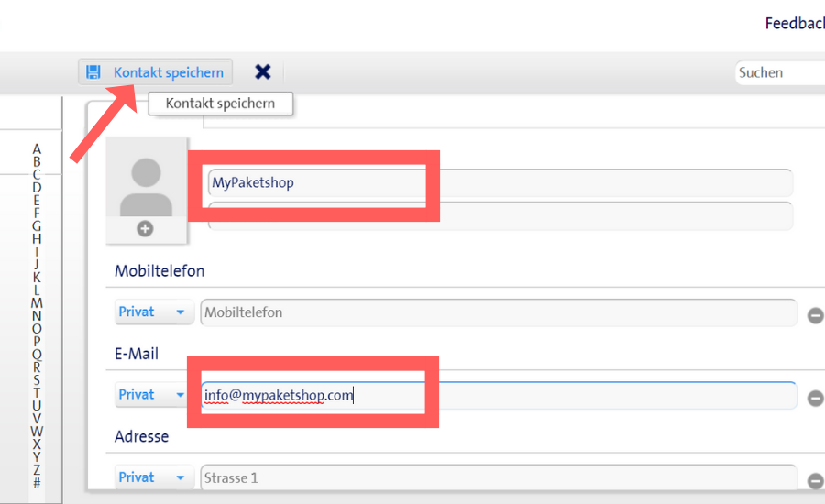The width and height of the screenshot is (825, 504).
Task: Select the # entry in alphabet index
Action: 37,482
